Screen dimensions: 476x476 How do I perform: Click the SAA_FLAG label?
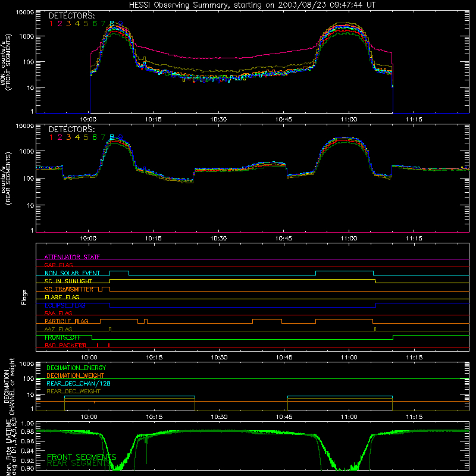point(58,313)
